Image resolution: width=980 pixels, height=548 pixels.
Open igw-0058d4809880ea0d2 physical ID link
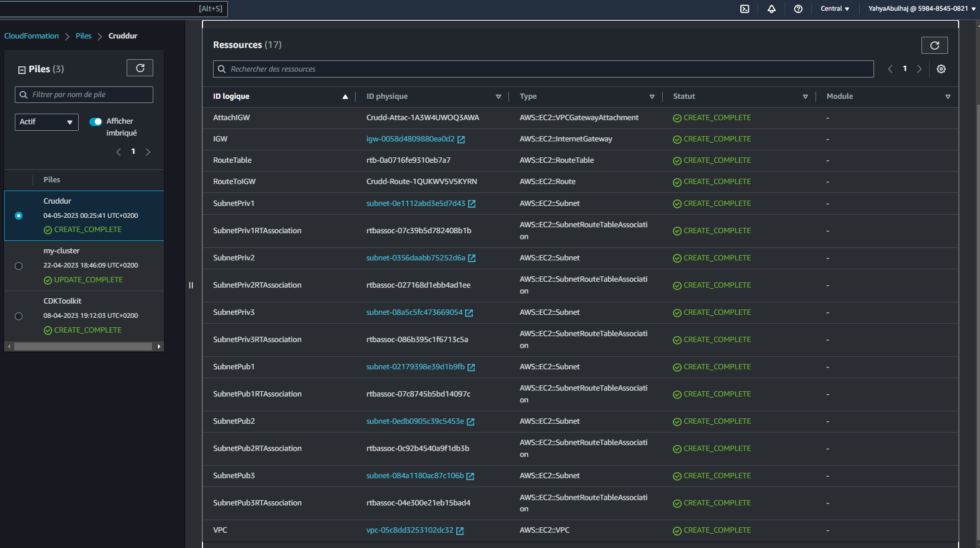pyautogui.click(x=410, y=139)
